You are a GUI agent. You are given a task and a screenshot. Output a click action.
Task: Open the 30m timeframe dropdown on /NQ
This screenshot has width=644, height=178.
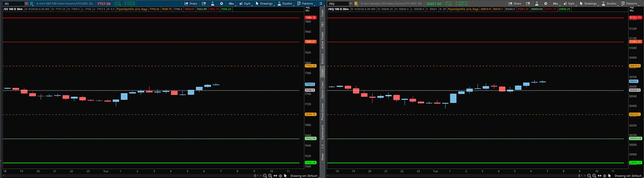(x=556, y=4)
